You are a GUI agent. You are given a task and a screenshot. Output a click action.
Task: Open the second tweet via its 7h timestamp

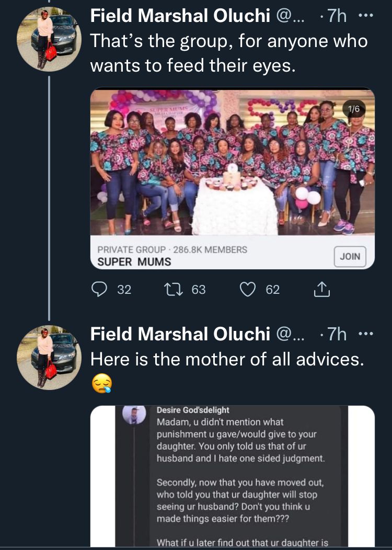pos(337,334)
